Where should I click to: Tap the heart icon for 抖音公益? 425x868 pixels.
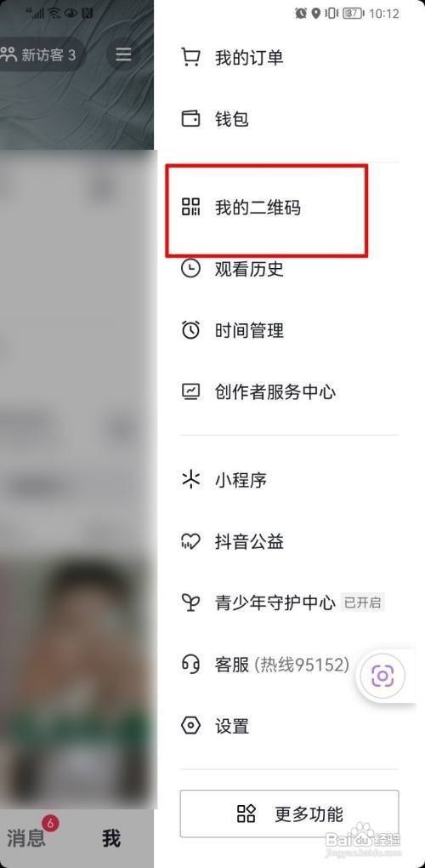(190, 541)
